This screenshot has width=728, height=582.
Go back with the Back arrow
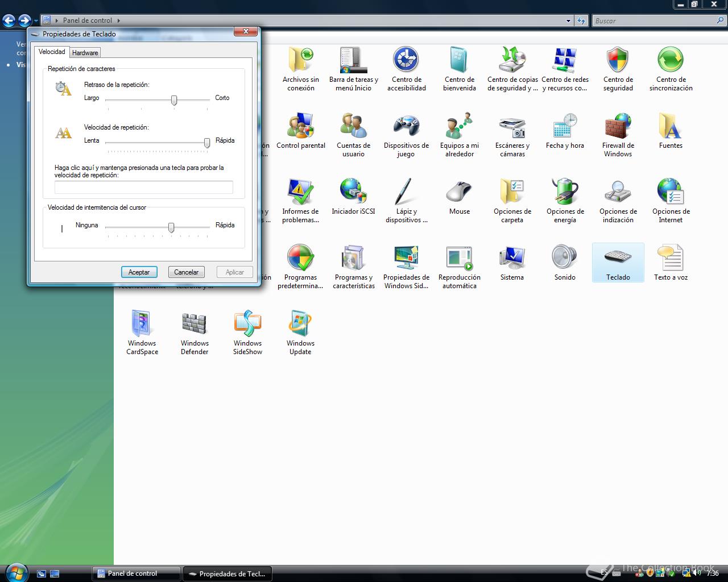pyautogui.click(x=9, y=21)
